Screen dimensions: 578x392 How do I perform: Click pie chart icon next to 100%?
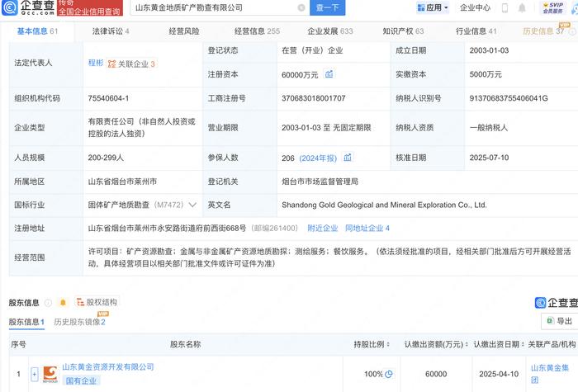coord(389,375)
